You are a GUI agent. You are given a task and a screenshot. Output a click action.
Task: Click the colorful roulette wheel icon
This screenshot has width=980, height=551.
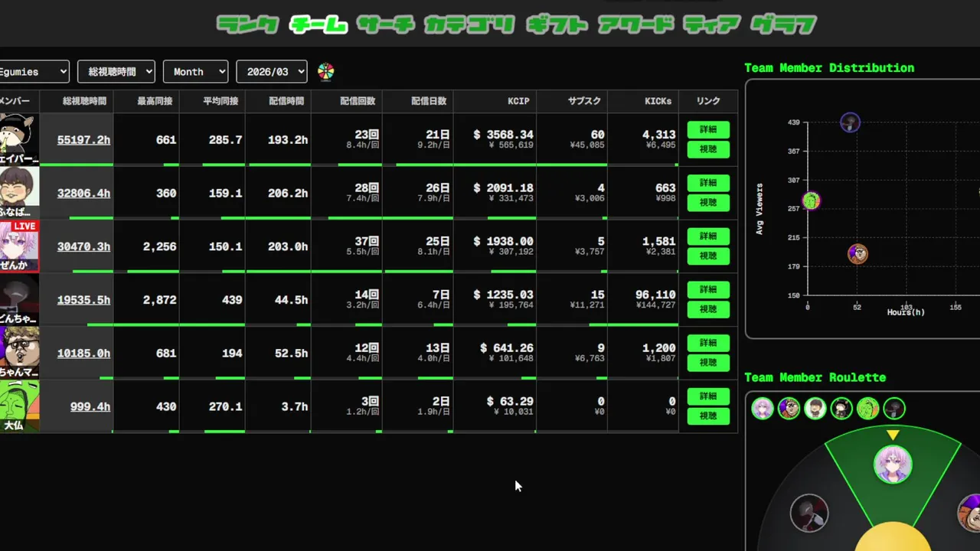click(326, 72)
